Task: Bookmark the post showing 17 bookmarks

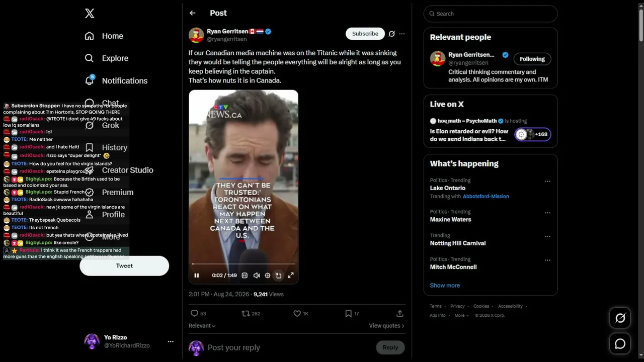Action: click(x=348, y=313)
